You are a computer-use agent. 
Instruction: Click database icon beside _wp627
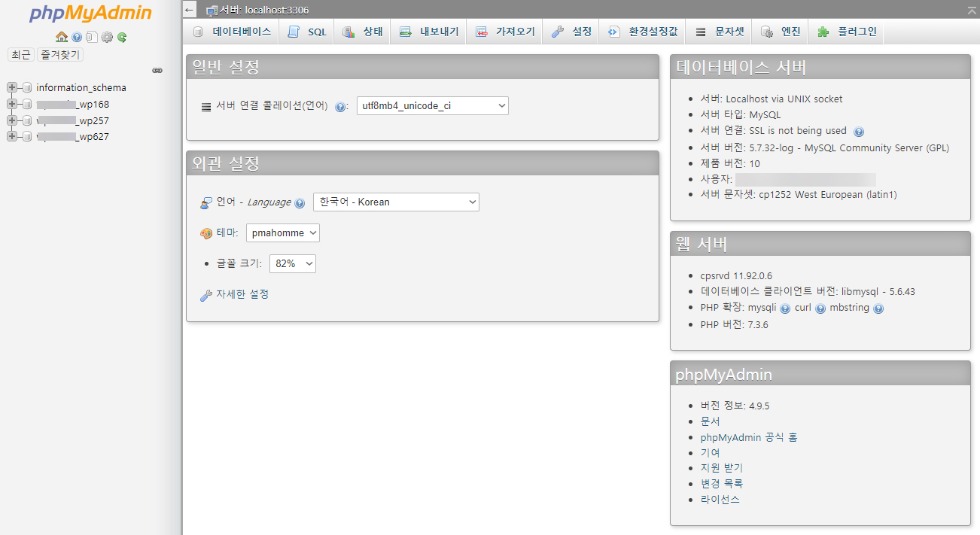(27, 137)
